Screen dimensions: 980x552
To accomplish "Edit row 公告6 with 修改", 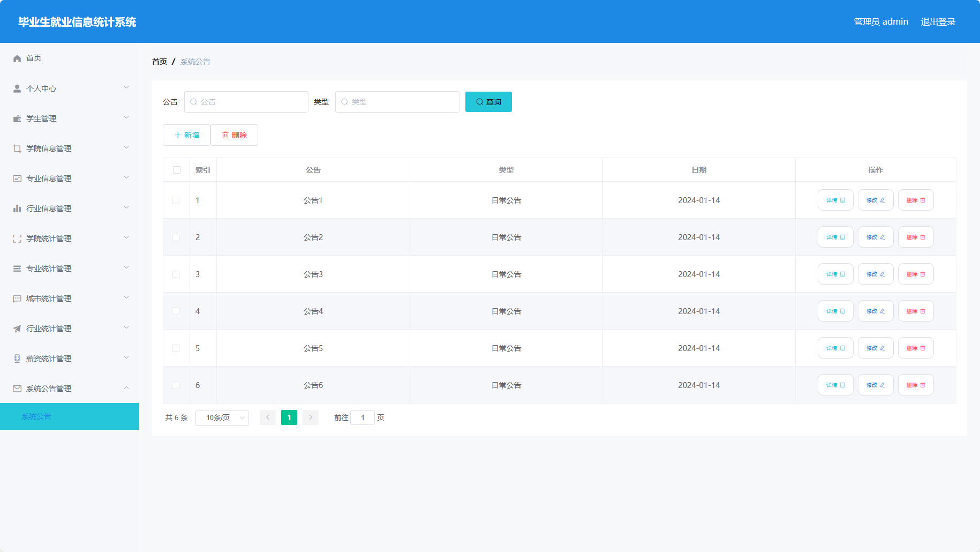I will tap(876, 385).
